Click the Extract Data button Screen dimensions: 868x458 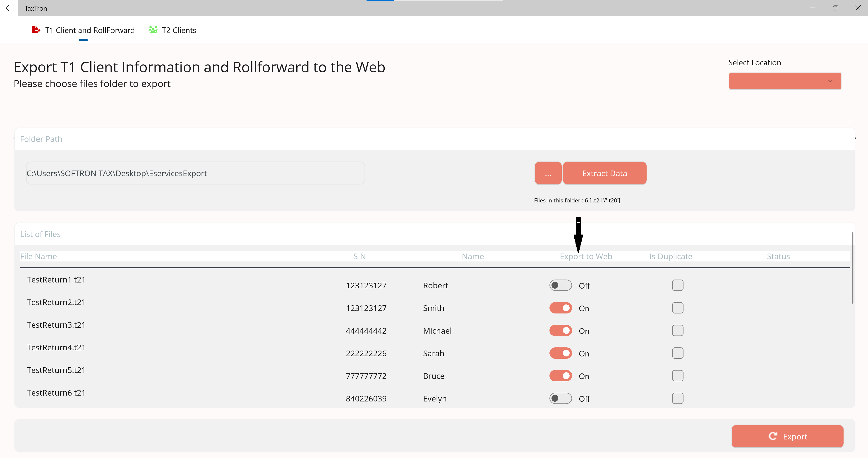(x=604, y=173)
